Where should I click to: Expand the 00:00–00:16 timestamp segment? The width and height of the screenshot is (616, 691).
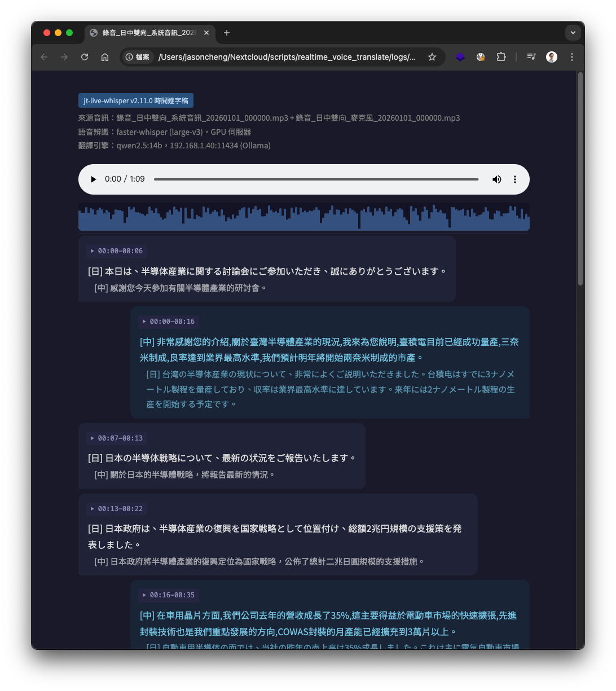(x=169, y=322)
